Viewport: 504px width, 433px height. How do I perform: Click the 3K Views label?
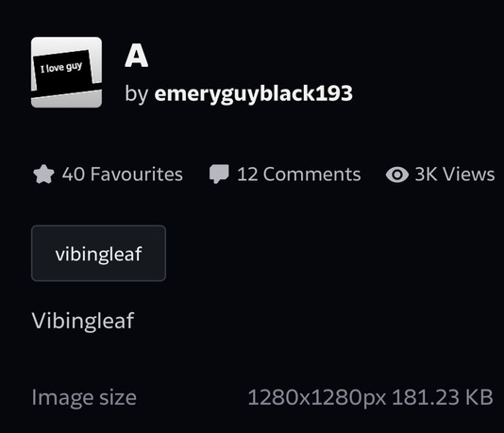click(x=455, y=175)
